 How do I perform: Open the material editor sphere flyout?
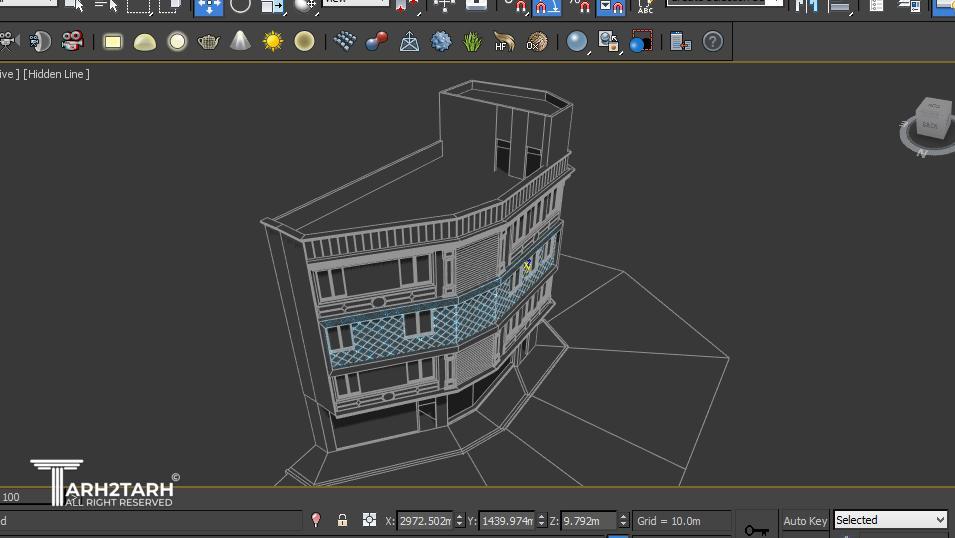pyautogui.click(x=577, y=41)
